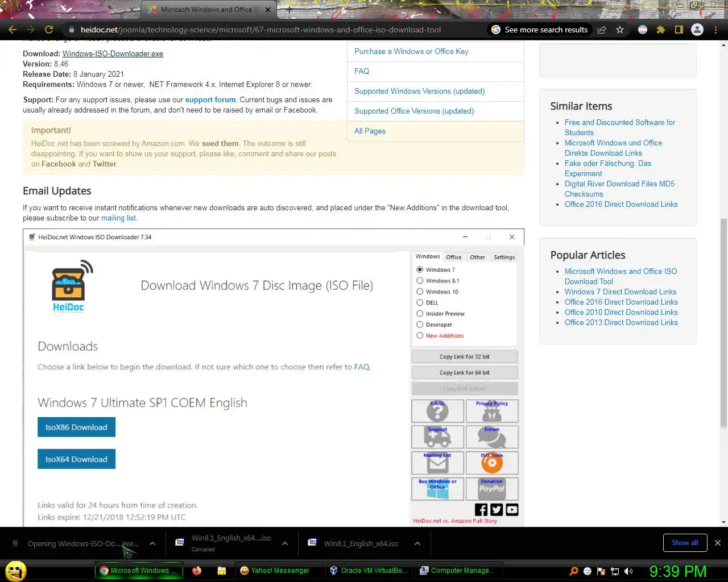Bookmark this page with the star
728x582 pixels.
(x=620, y=30)
